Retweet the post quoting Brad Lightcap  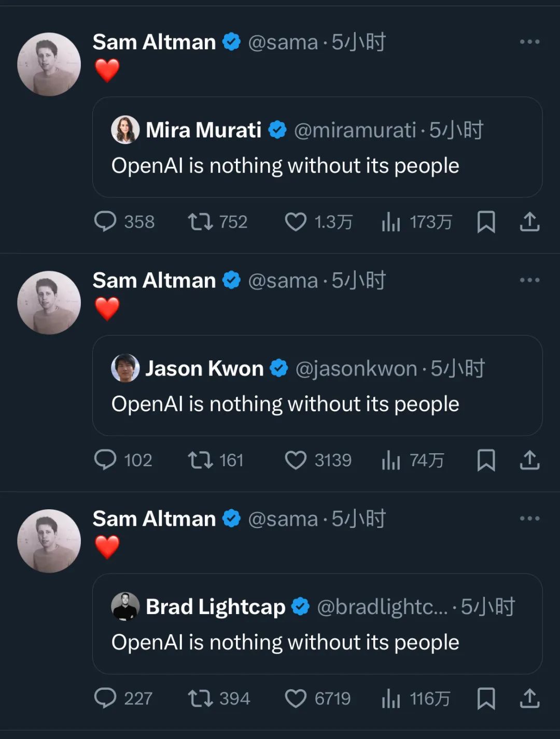(200, 699)
